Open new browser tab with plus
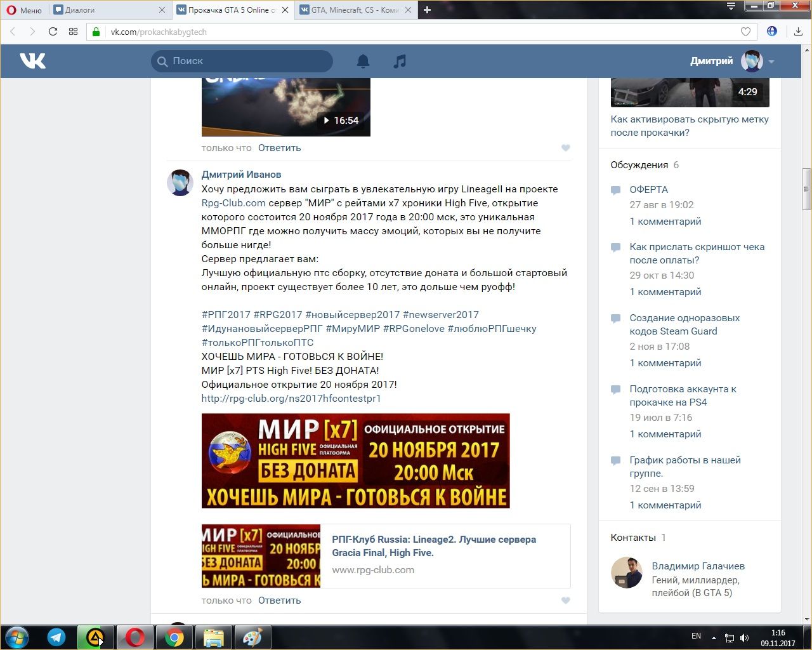The height and width of the screenshot is (650, 812). click(x=427, y=10)
